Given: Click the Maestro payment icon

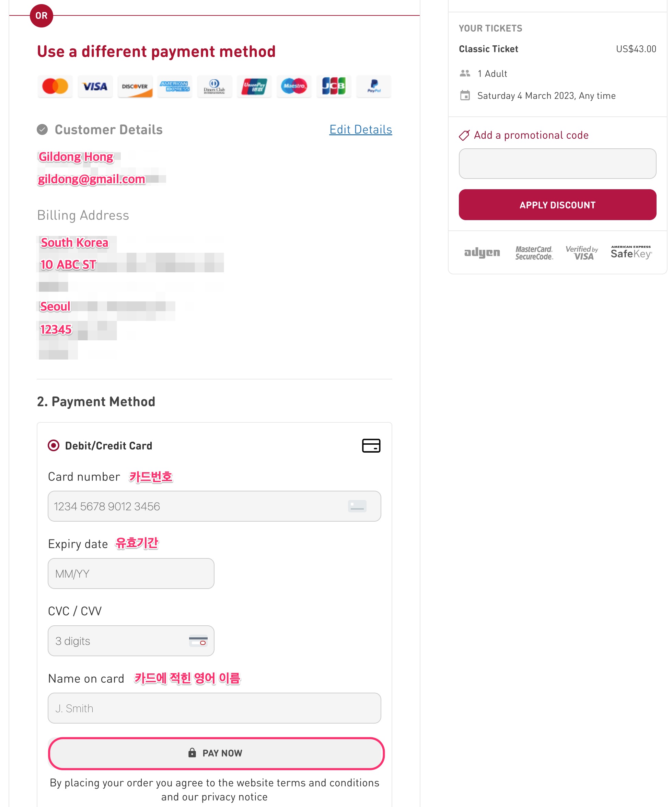Looking at the screenshot, I should [x=294, y=87].
